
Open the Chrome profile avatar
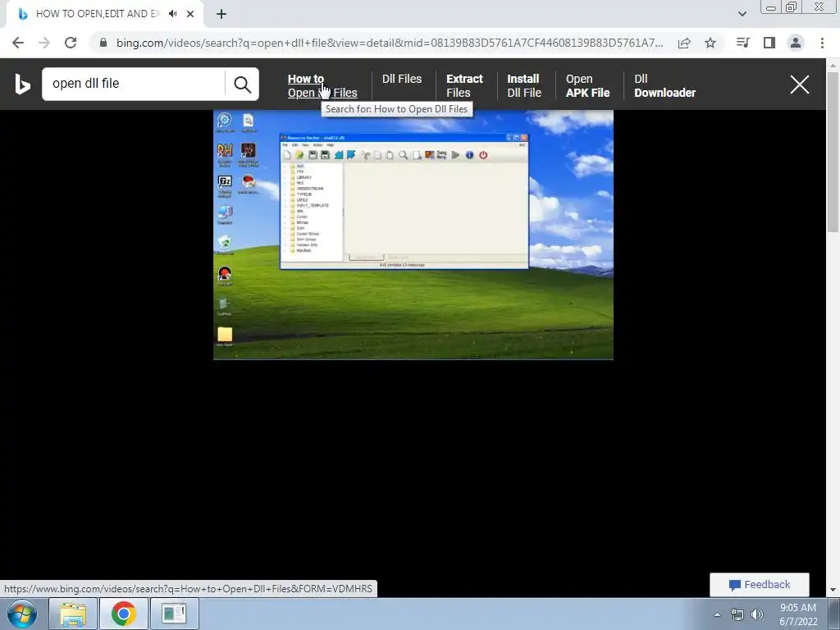[796, 43]
